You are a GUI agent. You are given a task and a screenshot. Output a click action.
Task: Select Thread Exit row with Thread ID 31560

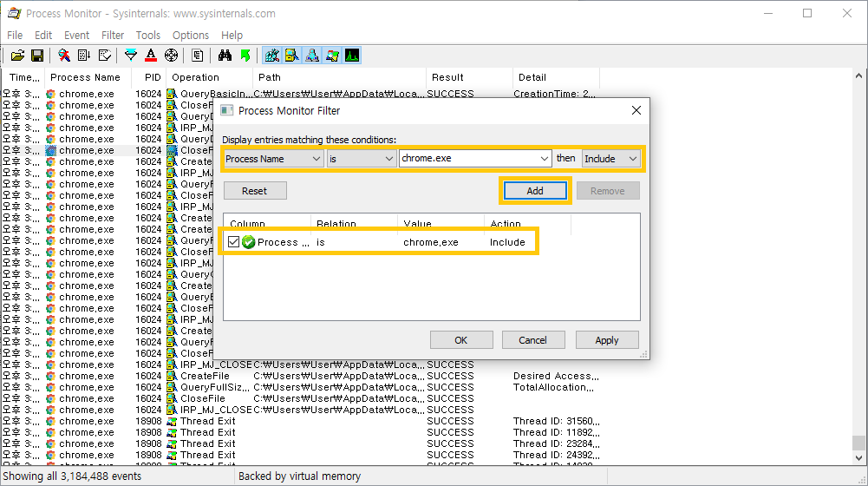tap(301, 421)
